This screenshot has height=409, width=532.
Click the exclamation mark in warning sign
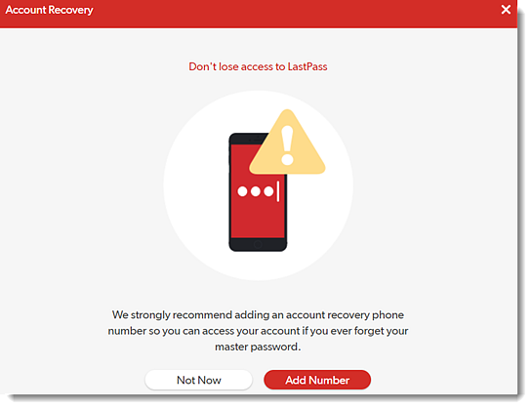pos(287,145)
